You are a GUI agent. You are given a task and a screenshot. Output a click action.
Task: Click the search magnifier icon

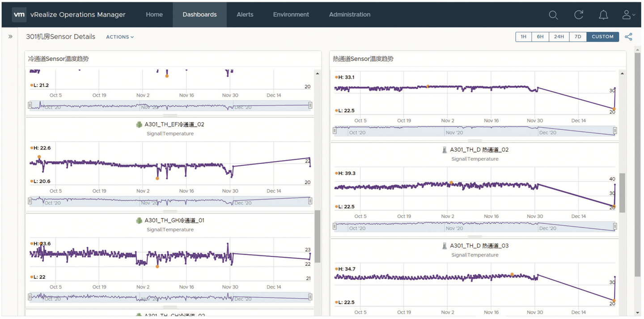[553, 15]
